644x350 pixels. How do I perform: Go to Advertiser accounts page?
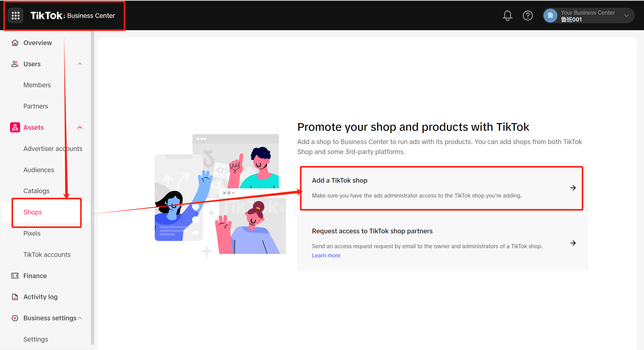point(53,149)
